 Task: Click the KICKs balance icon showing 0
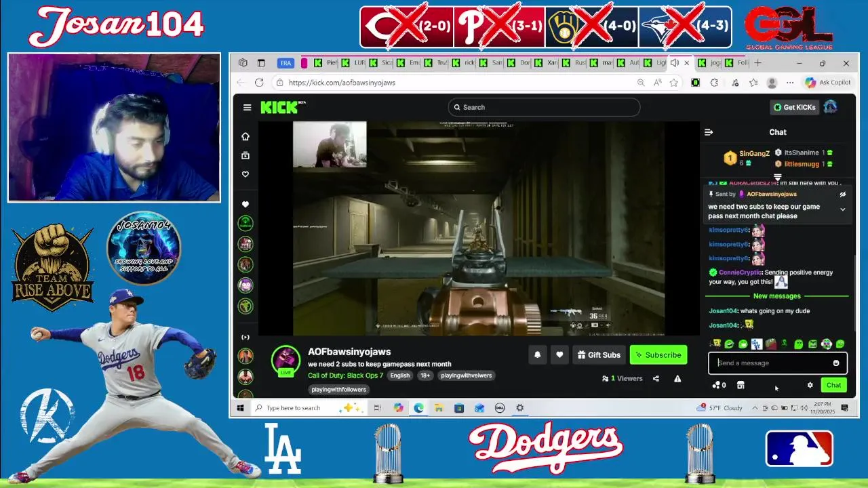click(x=719, y=385)
